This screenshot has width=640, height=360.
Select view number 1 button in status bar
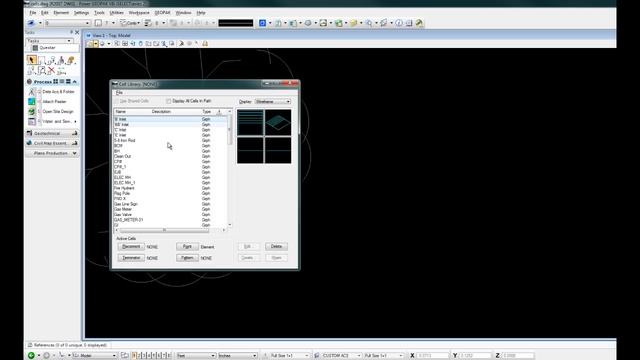(x=134, y=356)
